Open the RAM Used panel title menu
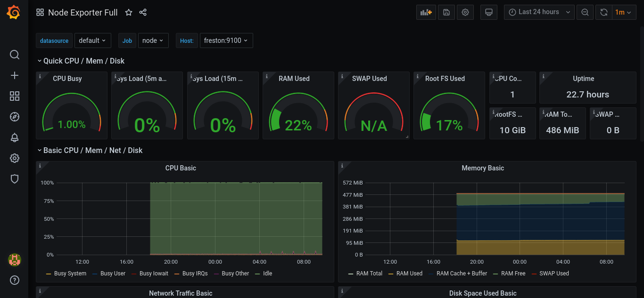Image resolution: width=644 pixels, height=298 pixels. coord(294,79)
